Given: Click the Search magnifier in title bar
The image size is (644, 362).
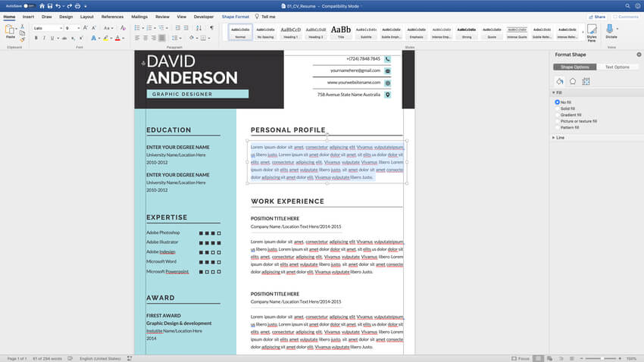Looking at the screenshot, I should pos(627,6).
